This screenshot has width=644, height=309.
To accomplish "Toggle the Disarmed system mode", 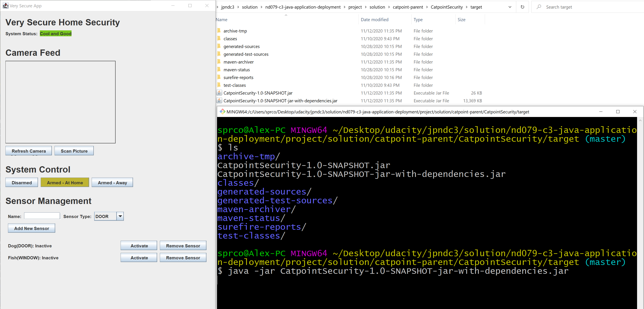I will coord(22,183).
